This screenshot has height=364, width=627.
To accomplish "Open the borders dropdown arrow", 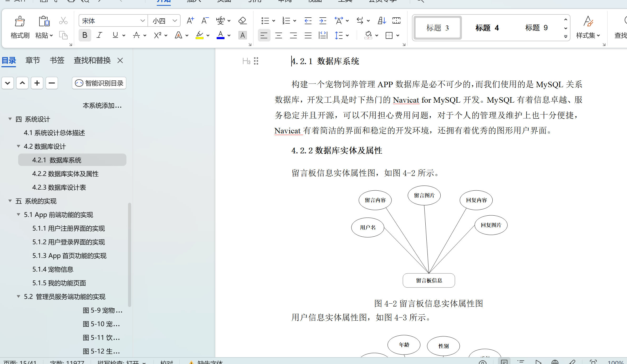I will [x=398, y=35].
